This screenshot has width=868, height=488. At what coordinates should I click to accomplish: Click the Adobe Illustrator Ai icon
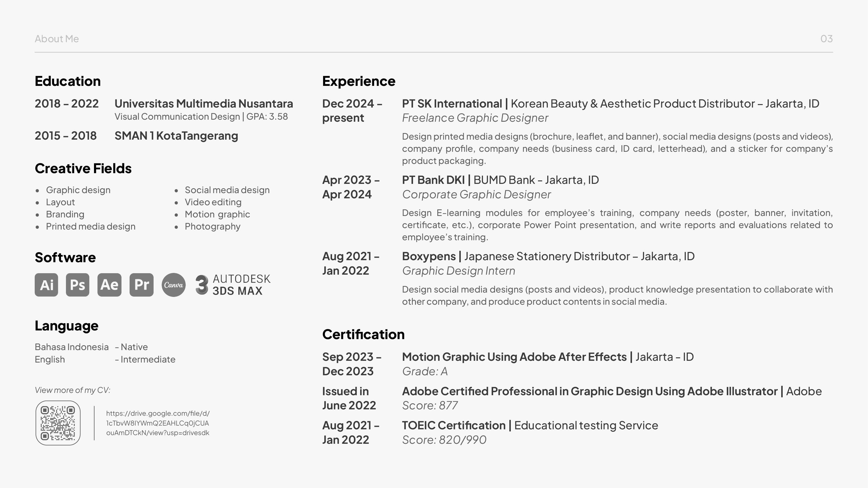(46, 285)
